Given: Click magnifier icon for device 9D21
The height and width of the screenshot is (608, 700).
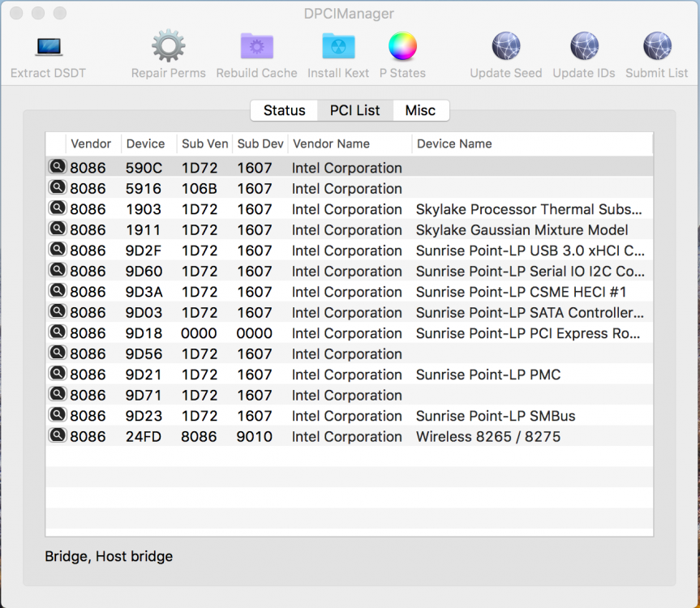Looking at the screenshot, I should tap(58, 374).
